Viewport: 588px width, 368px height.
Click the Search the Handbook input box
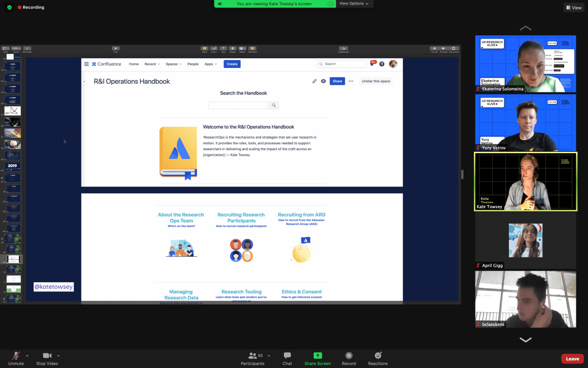(238, 106)
